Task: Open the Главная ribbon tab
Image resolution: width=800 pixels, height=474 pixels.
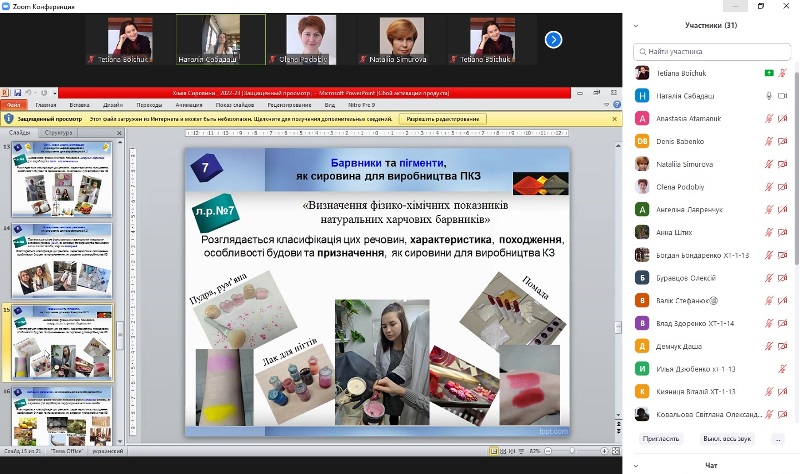Action: click(46, 105)
